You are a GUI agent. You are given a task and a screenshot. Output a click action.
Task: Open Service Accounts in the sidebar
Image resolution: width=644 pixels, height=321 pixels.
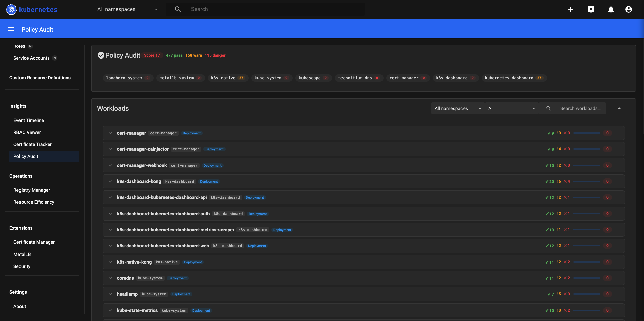pyautogui.click(x=32, y=58)
